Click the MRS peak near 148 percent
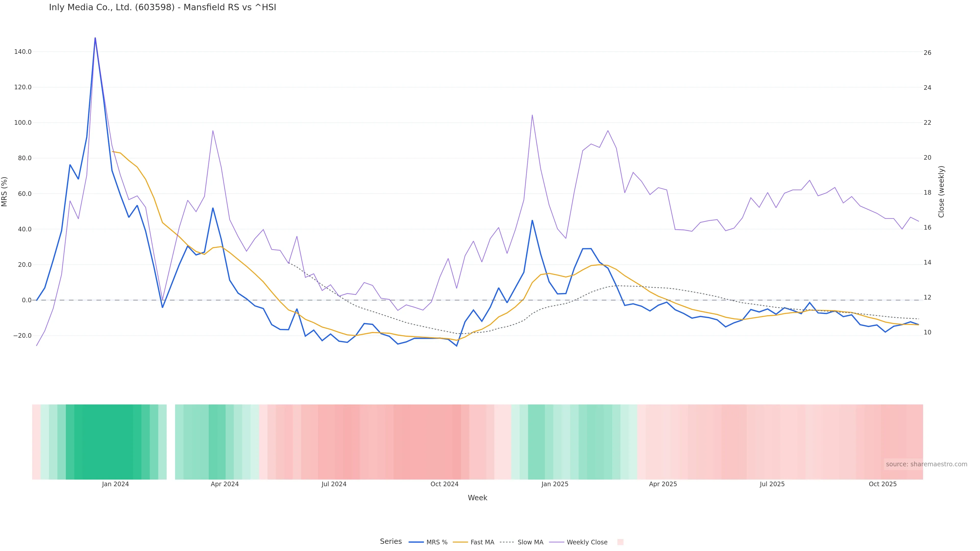The height and width of the screenshot is (551, 980). coord(95,38)
